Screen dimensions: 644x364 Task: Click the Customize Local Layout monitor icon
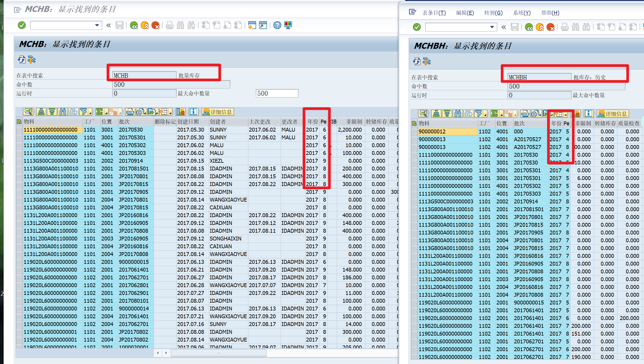click(x=288, y=25)
